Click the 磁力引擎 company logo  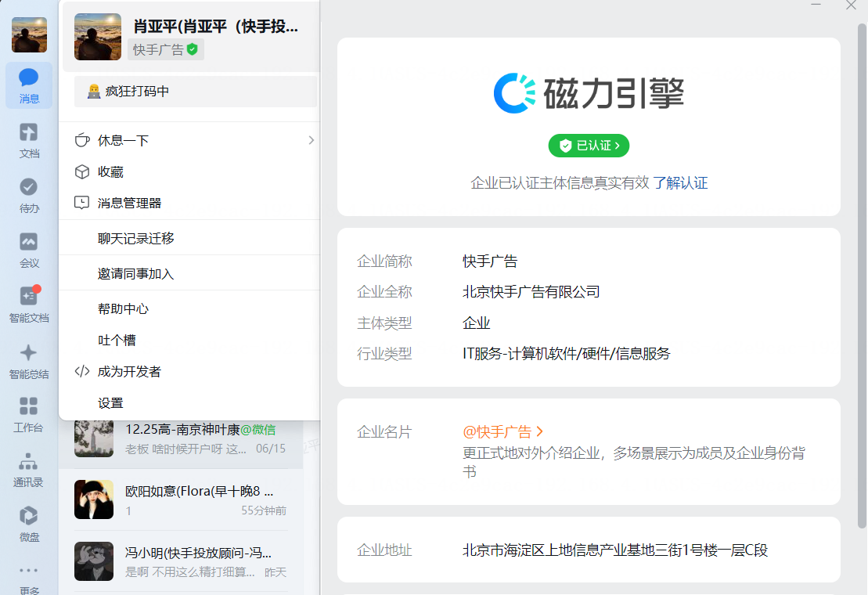click(x=589, y=93)
